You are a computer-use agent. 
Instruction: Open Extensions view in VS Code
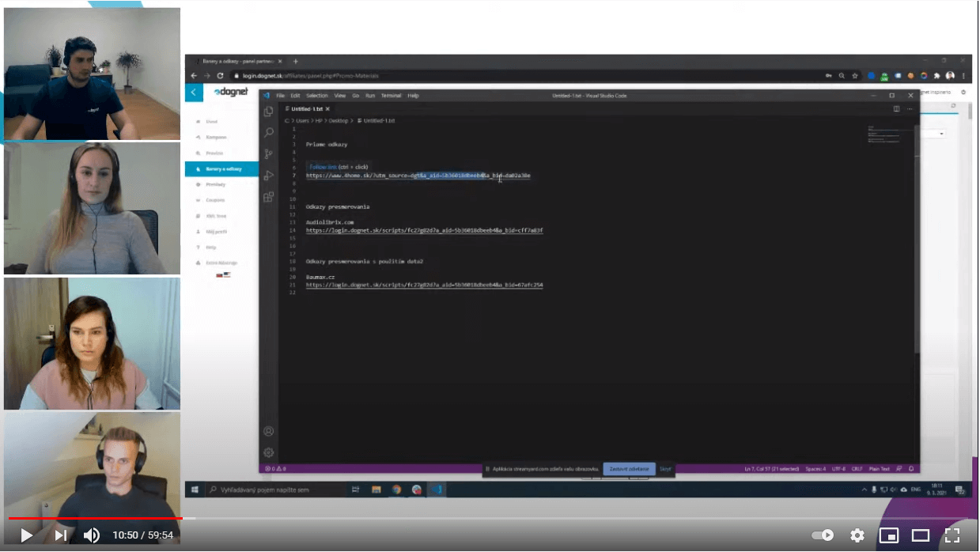269,196
